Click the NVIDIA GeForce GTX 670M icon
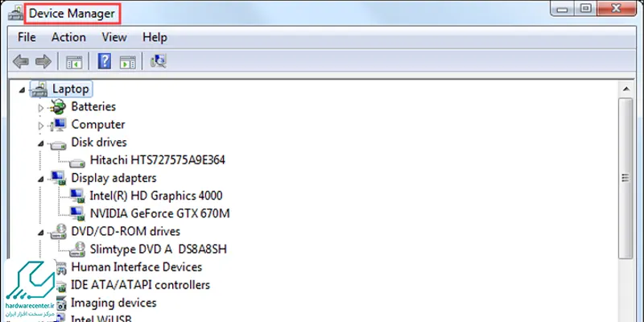644x322 pixels. (x=77, y=213)
